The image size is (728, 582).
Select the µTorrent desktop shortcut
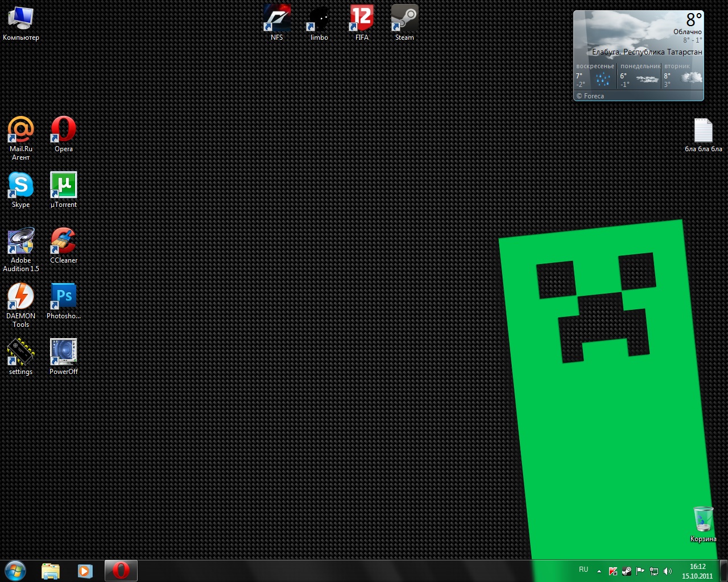[64, 191]
